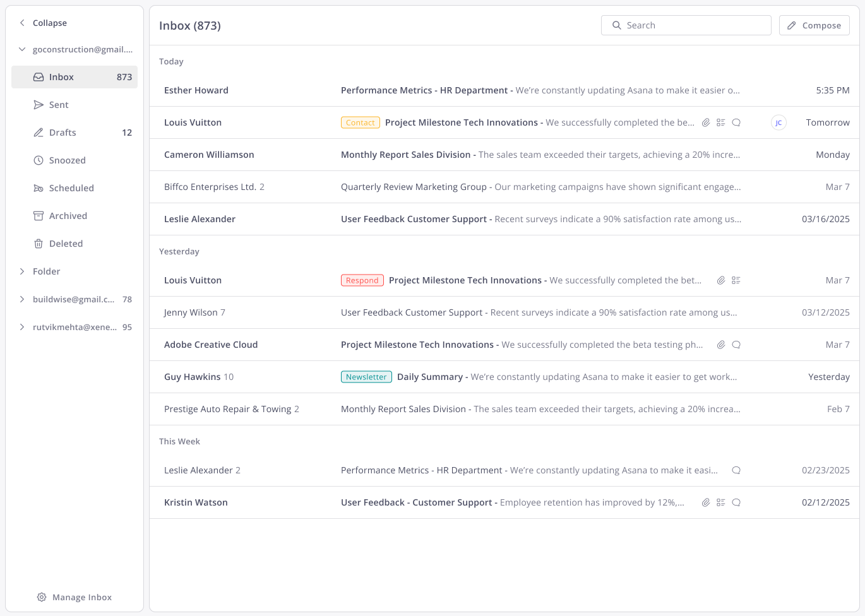Click attachment icon on Kristin Watson email
Viewport: 865px width, 616px height.
(706, 502)
